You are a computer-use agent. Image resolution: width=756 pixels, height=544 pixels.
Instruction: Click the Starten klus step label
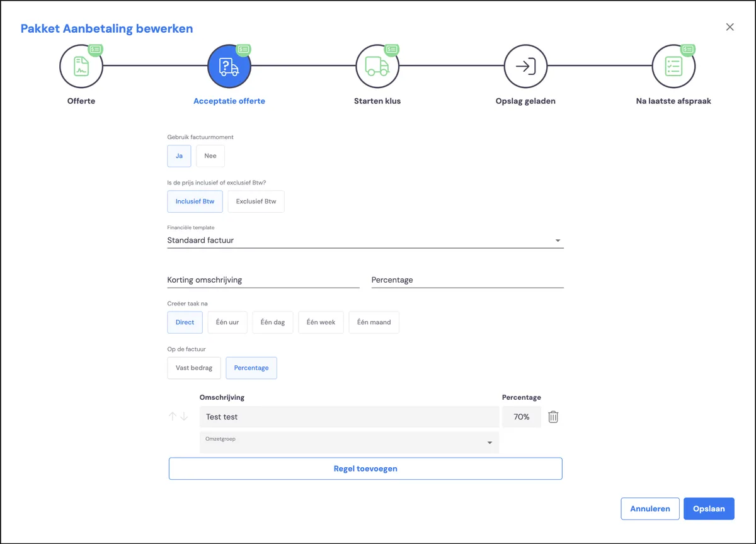click(x=377, y=101)
